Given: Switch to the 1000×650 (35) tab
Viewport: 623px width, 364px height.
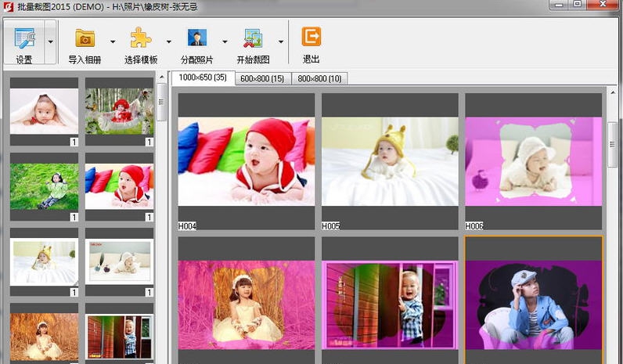Looking at the screenshot, I should point(203,77).
